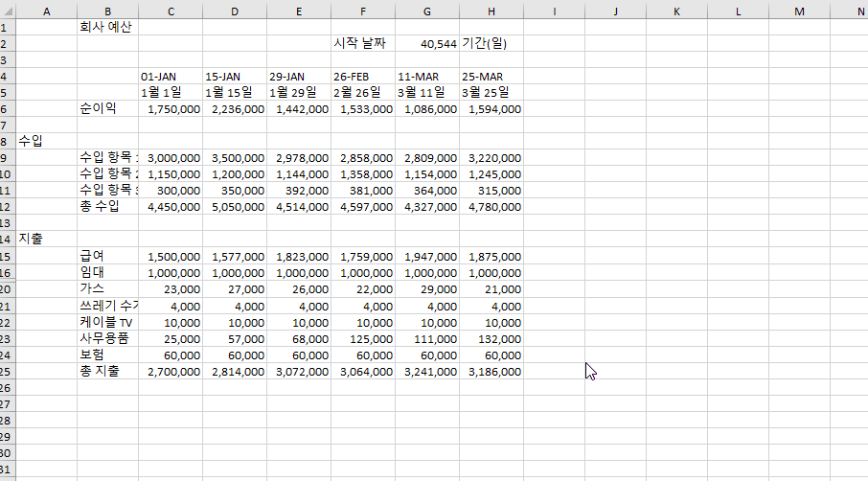Image resolution: width=868 pixels, height=481 pixels.
Task: Select cell with value 40,544
Action: point(427,43)
